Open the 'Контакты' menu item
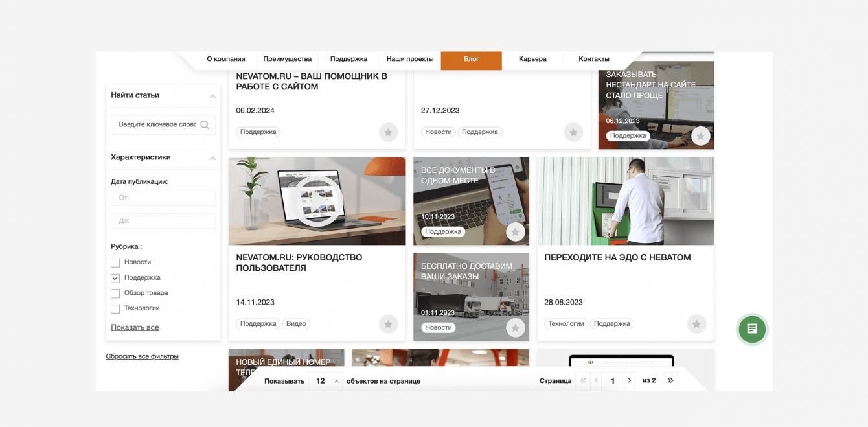The width and height of the screenshot is (868, 427). click(x=594, y=59)
